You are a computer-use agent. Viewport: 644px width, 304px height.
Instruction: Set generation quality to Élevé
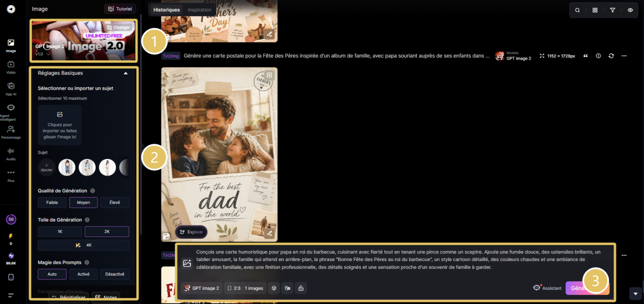pos(115,203)
